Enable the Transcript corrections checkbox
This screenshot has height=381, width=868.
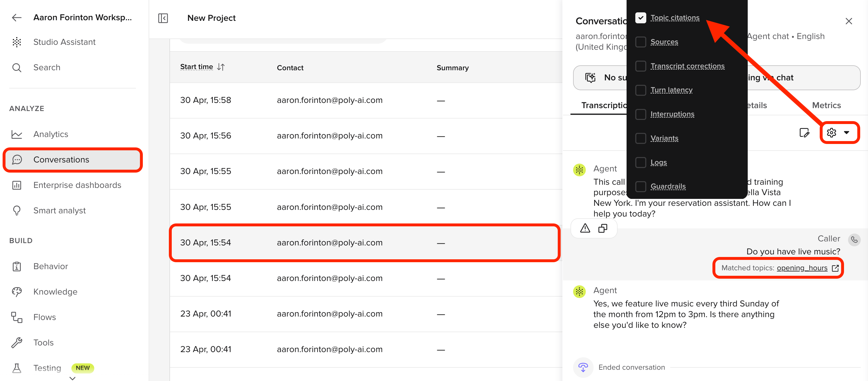coord(640,66)
